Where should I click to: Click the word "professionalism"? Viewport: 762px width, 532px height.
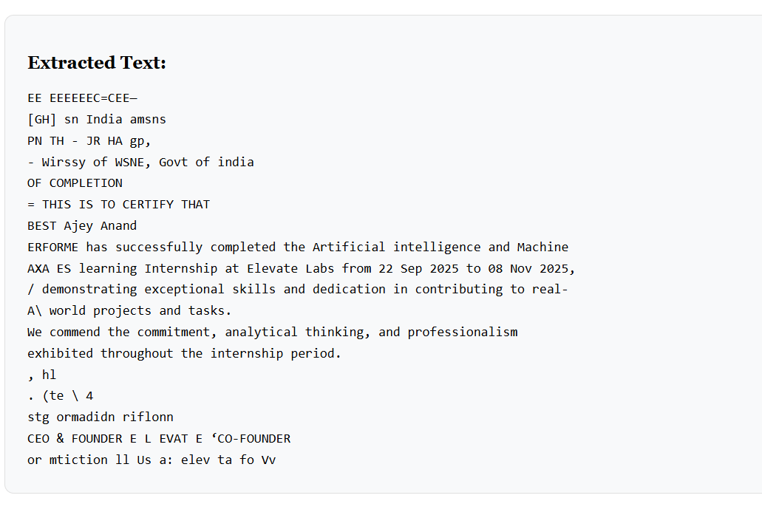pyautogui.click(x=463, y=332)
